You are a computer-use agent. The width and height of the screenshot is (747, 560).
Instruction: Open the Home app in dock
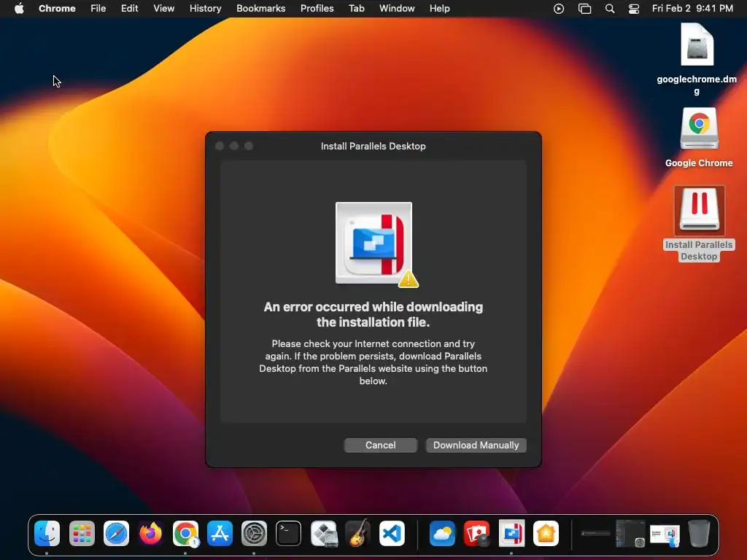tap(546, 533)
